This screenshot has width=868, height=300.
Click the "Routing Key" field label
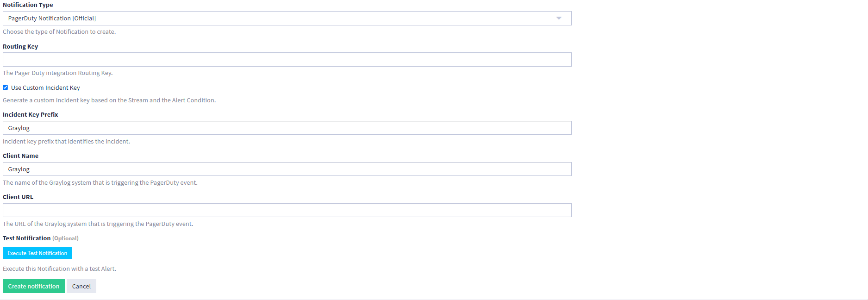[20, 47]
